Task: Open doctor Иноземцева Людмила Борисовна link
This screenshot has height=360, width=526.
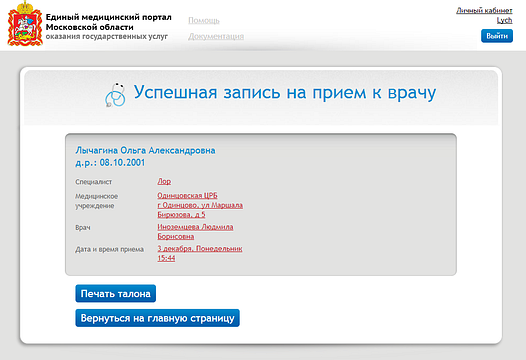Action: pyautogui.click(x=195, y=232)
